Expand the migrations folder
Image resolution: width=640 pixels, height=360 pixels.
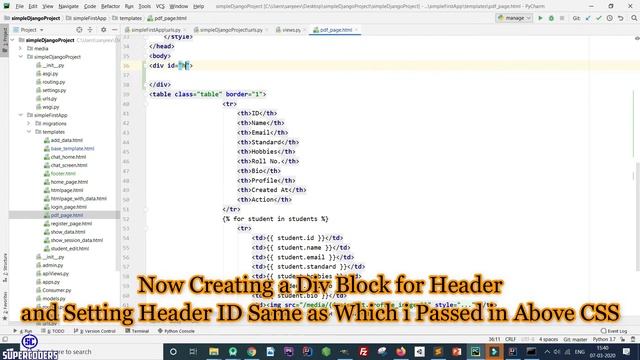point(29,123)
